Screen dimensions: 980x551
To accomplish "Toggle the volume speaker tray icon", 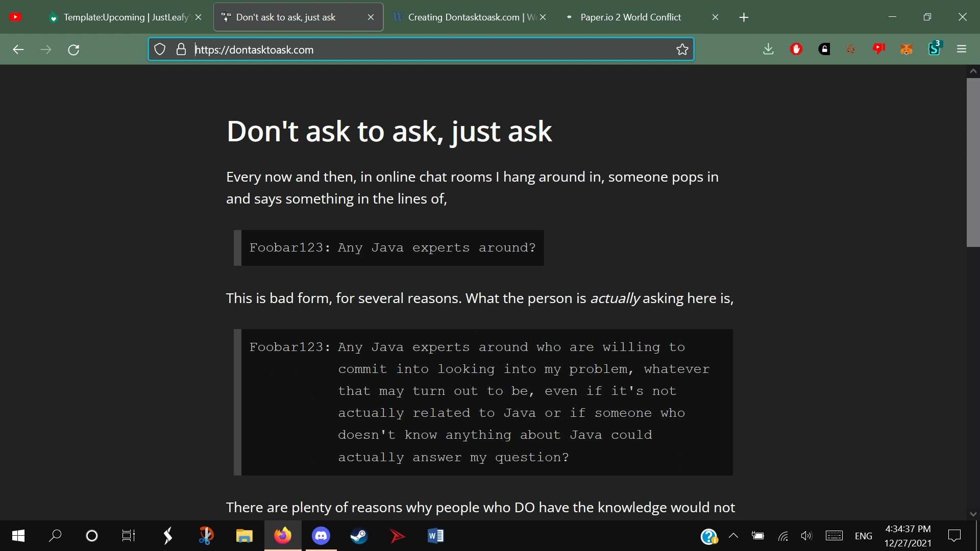I will pos(806,536).
